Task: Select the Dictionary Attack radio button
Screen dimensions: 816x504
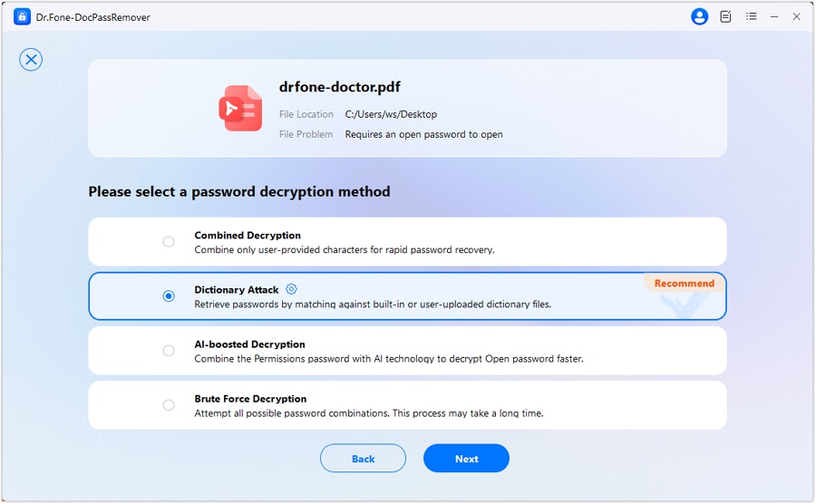Action: (x=169, y=296)
